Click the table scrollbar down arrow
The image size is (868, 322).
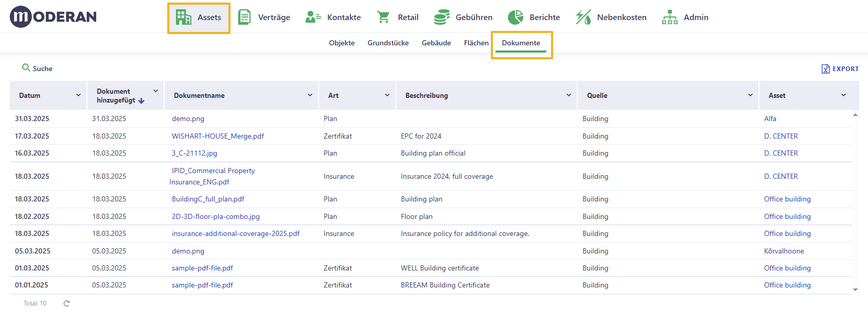click(x=855, y=290)
